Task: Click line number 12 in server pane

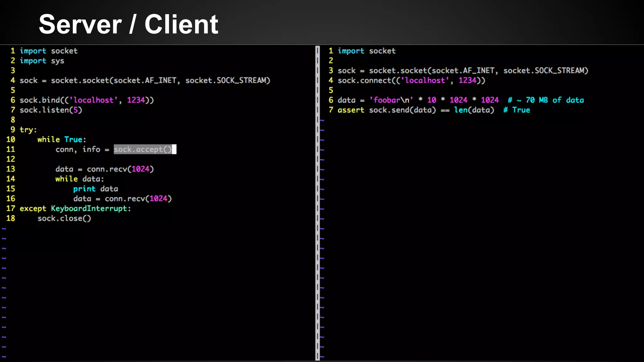Action: tap(11, 159)
